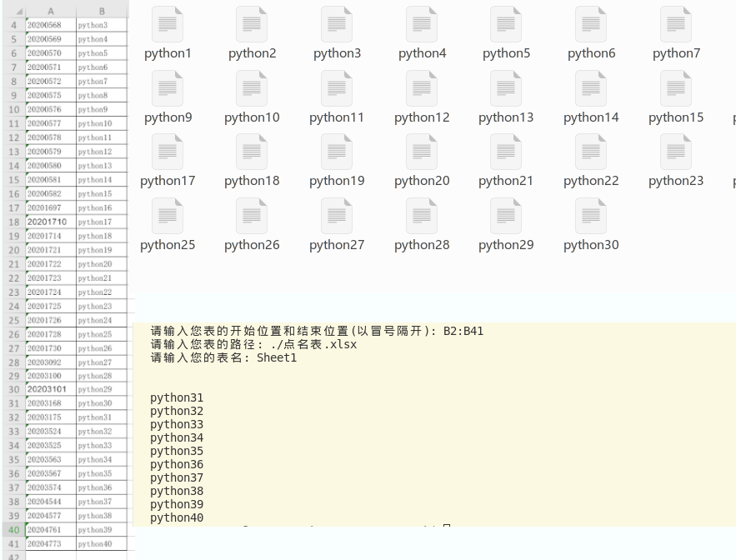This screenshot has height=560, width=736.
Task: Select spreadsheet column B header
Action: click(x=102, y=12)
